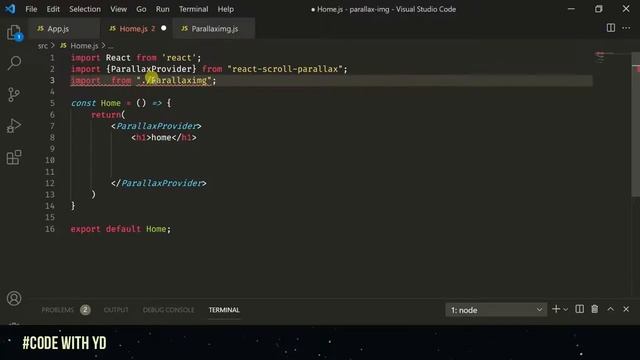This screenshot has width=640, height=360.
Task: Click the '...' breadcrumb segment
Action: 111,46
